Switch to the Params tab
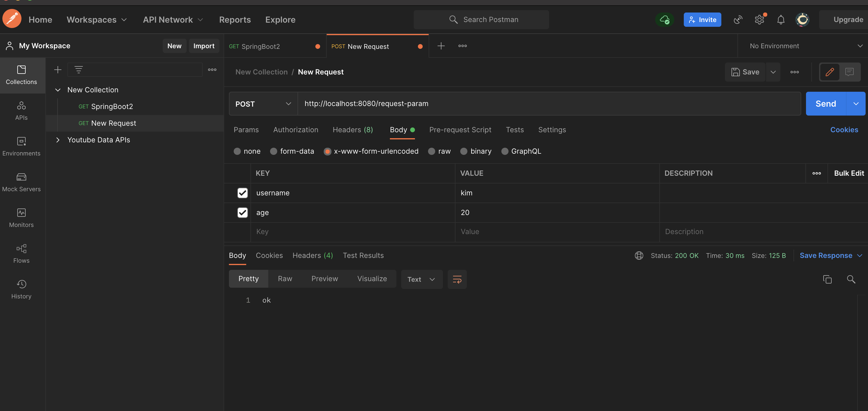 pyautogui.click(x=246, y=130)
